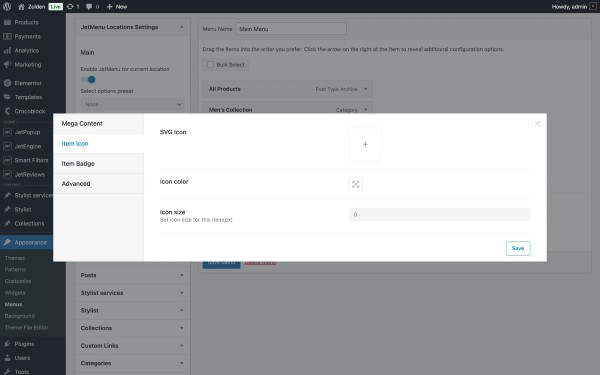This screenshot has height=375, width=600.
Task: Open Templates in the sidebar
Action: coord(28,97)
